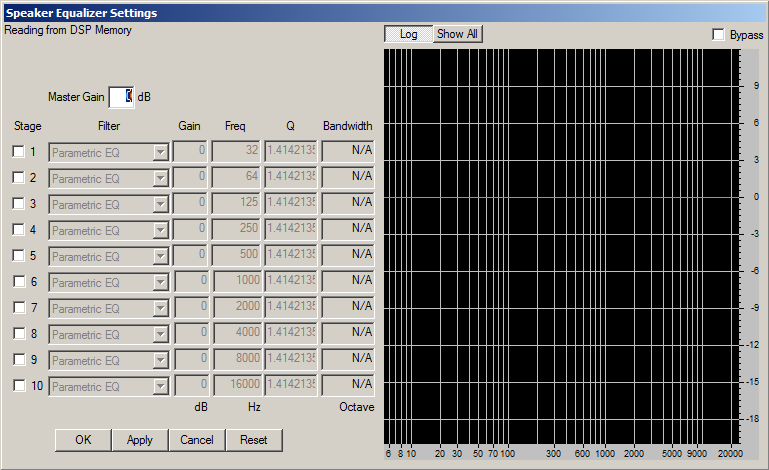Open Stage 1 Parametric EQ filter dropdown
Viewport: 769px width, 470px height.
[160, 152]
